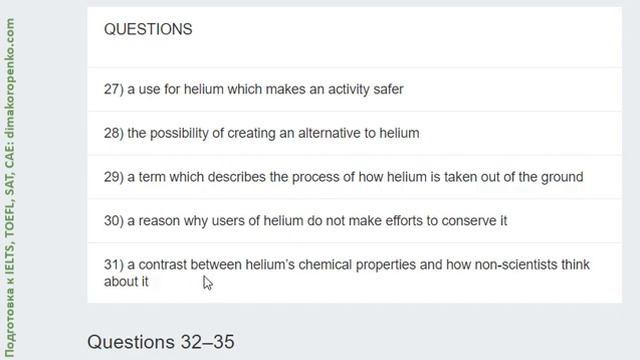
Task: Click the '31)' question number
Action: point(113,264)
